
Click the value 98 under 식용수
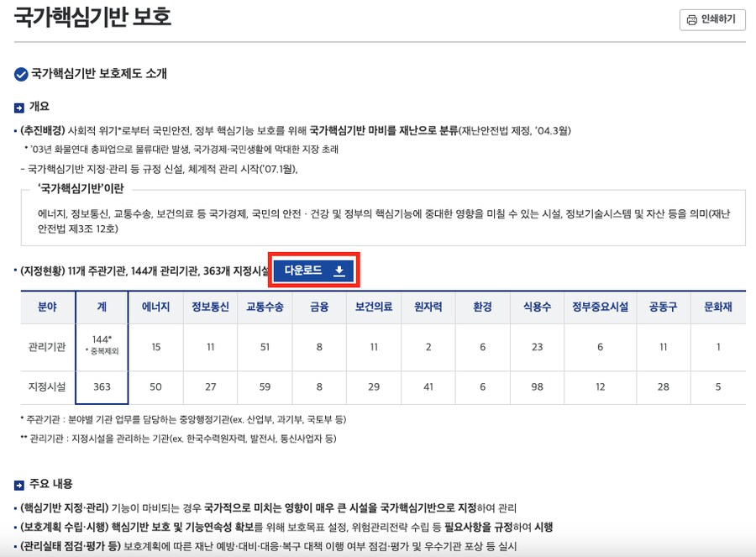[x=537, y=387]
